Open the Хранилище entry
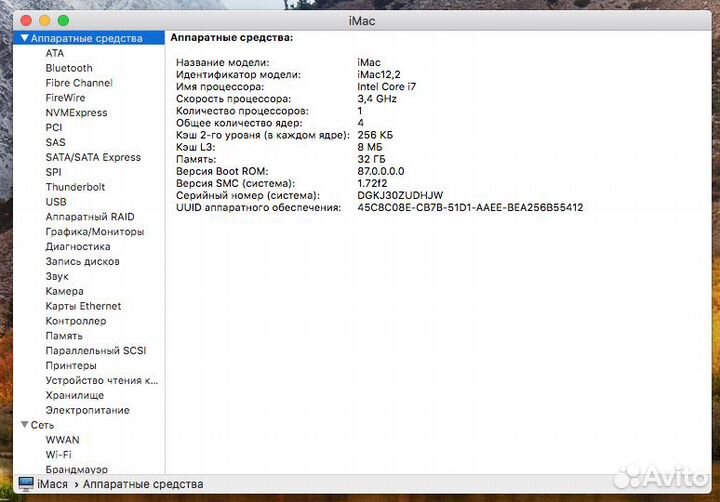This screenshot has width=720, height=502. [74, 395]
